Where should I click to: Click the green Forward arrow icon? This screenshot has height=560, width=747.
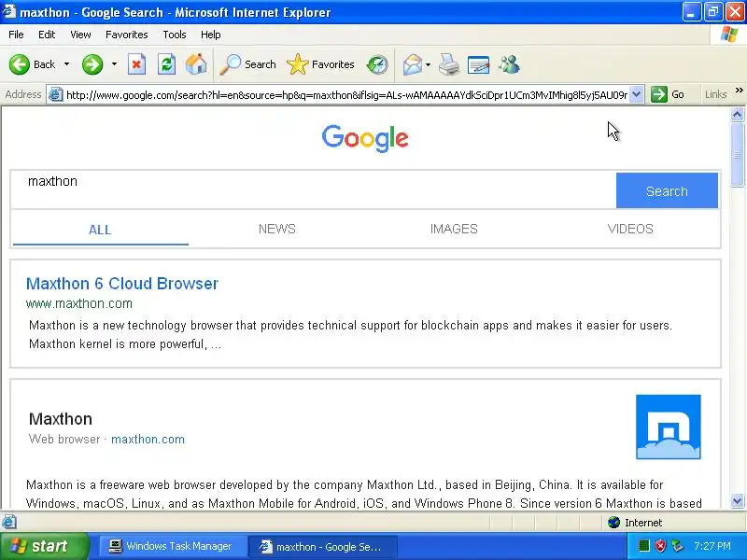pyautogui.click(x=92, y=64)
